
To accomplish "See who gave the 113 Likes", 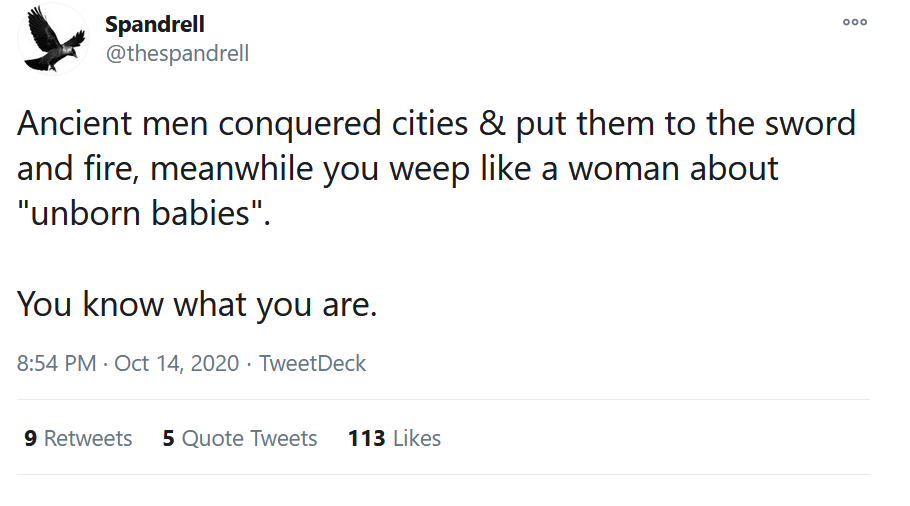I will (x=394, y=438).
